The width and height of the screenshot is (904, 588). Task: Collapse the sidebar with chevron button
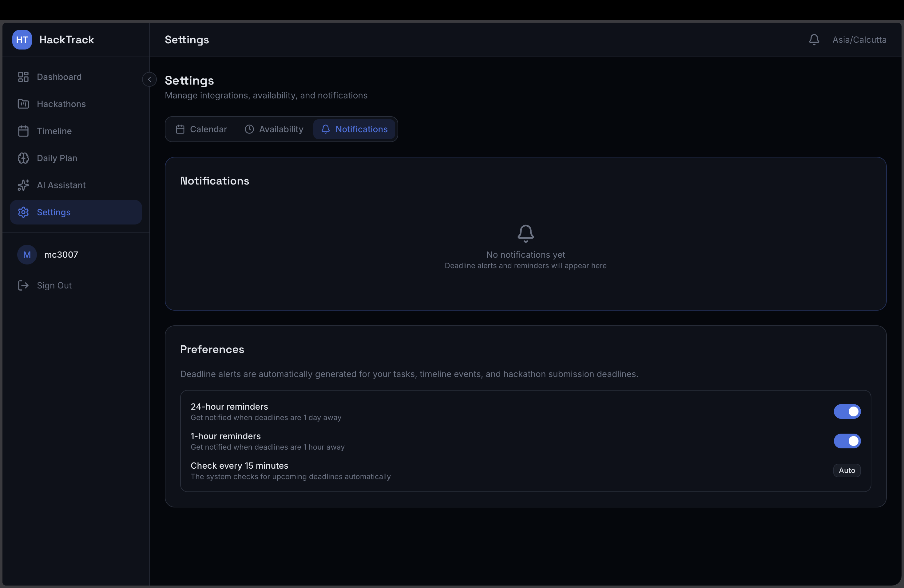(149, 79)
